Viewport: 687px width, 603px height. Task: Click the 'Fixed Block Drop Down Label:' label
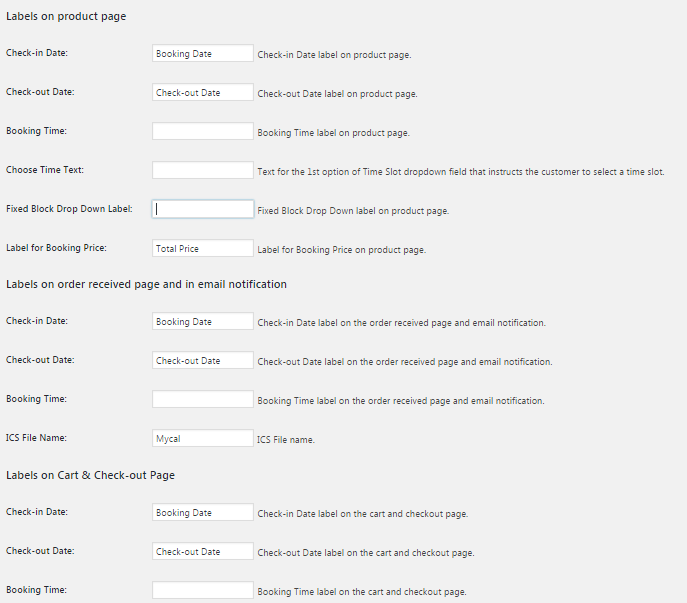[x=69, y=209]
